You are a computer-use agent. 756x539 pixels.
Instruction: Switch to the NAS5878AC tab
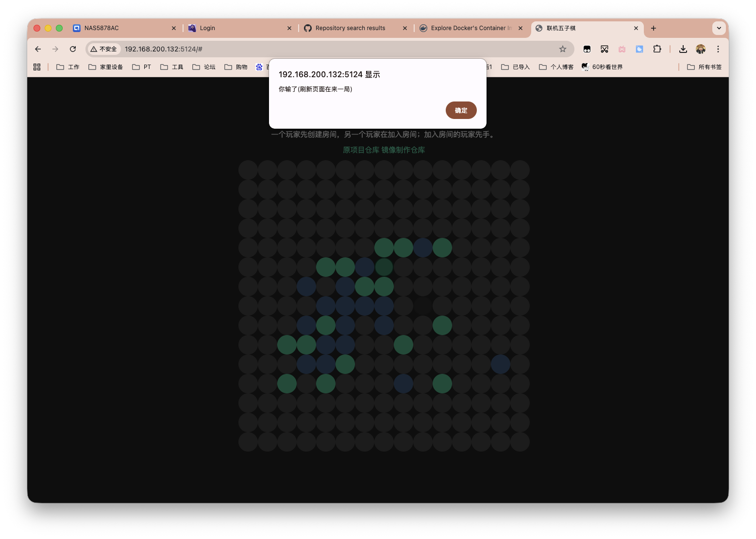click(x=121, y=28)
